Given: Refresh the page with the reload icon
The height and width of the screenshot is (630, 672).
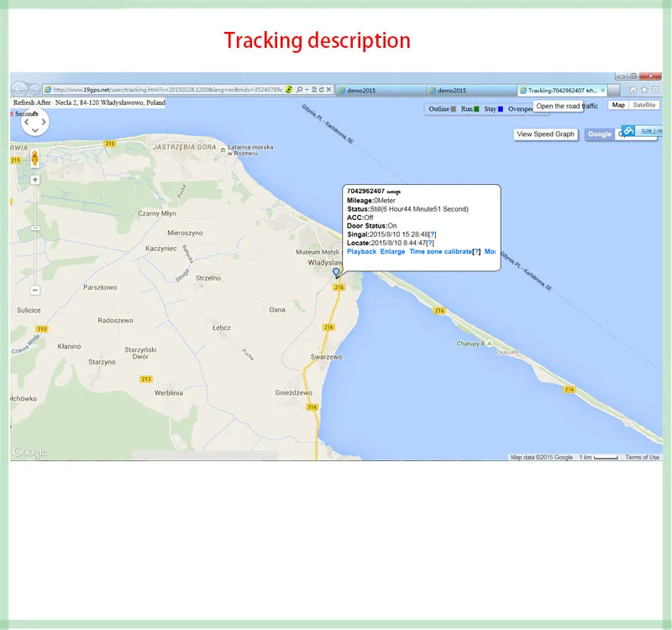Looking at the screenshot, I should pos(321,90).
